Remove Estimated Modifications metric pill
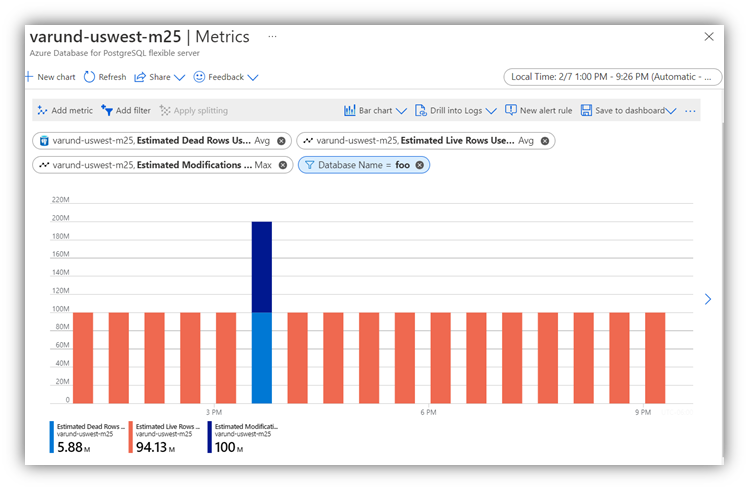This screenshot has width=749, height=490. click(283, 165)
